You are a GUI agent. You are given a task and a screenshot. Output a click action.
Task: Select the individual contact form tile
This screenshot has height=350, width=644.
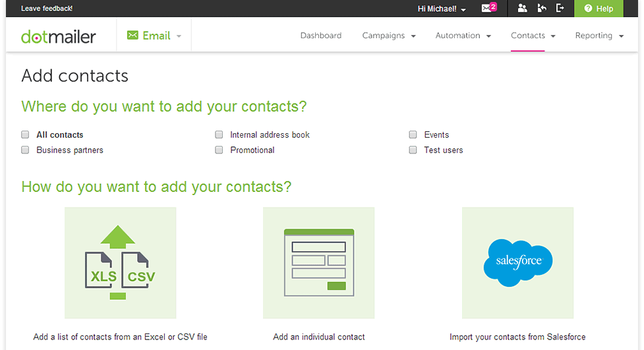point(319,263)
